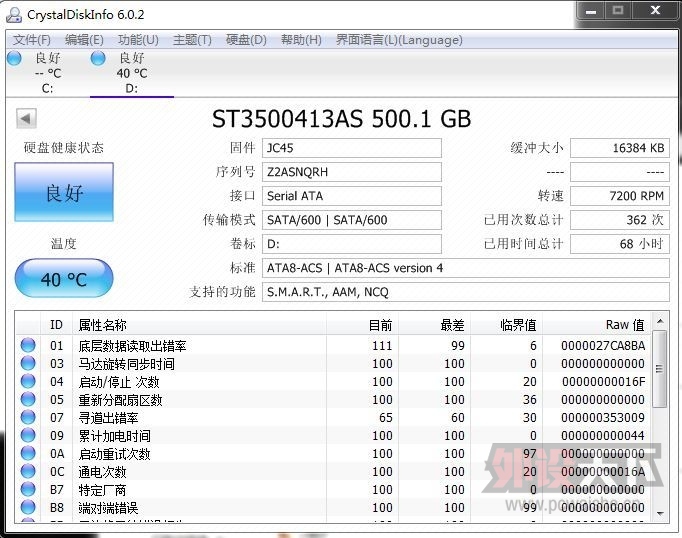Click the buffer size field 16384 KB
Viewport: 682px width, 538px height.
coord(620,148)
